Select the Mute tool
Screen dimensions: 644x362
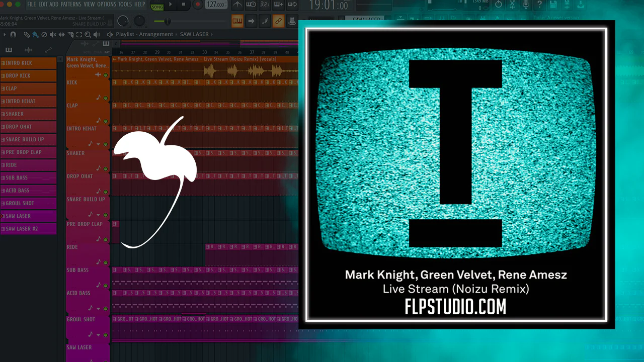pos(53,35)
